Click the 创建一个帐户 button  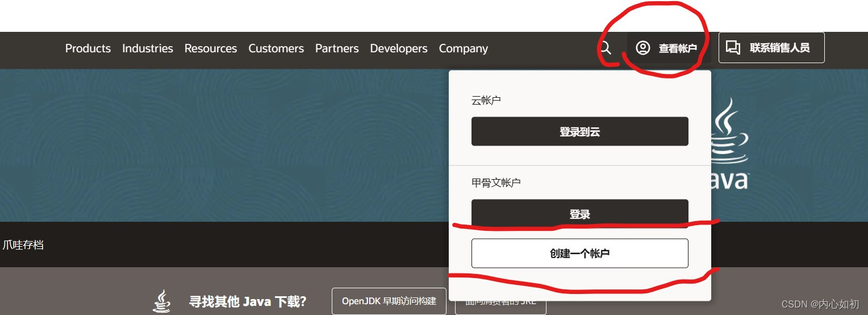point(580,253)
